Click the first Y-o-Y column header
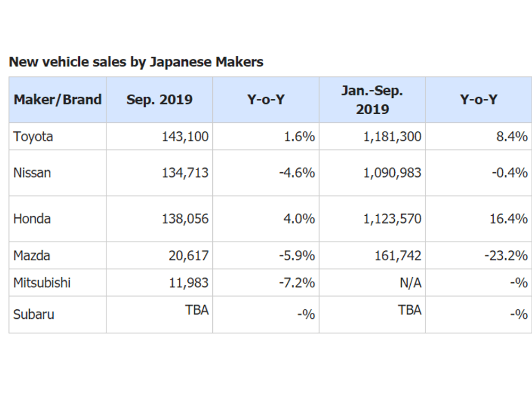The height and width of the screenshot is (398, 532). point(266,100)
